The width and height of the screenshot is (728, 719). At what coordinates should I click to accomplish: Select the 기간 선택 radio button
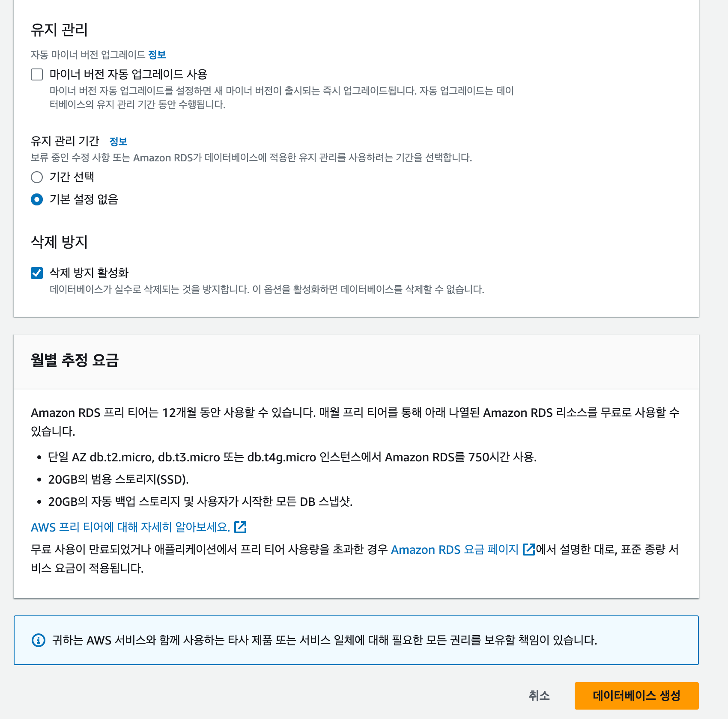click(37, 177)
